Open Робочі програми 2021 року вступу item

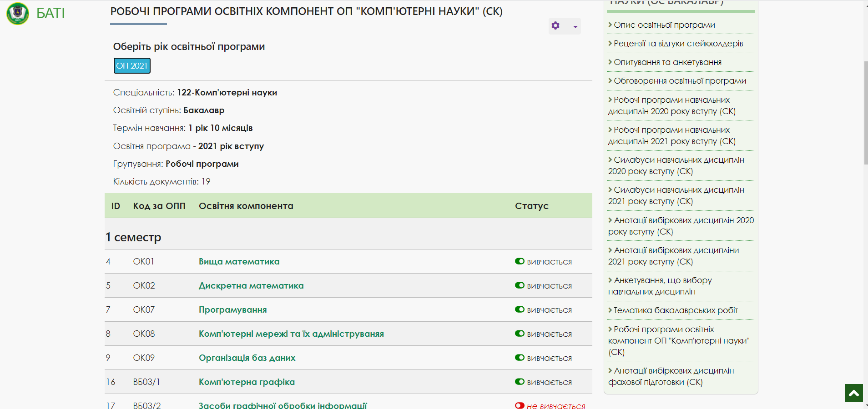pos(672,135)
